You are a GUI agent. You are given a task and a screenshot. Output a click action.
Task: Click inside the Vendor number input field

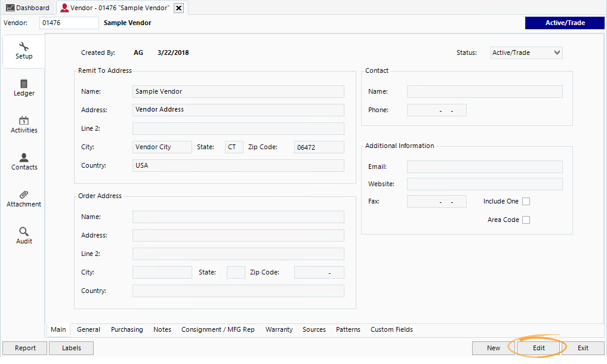[69, 23]
